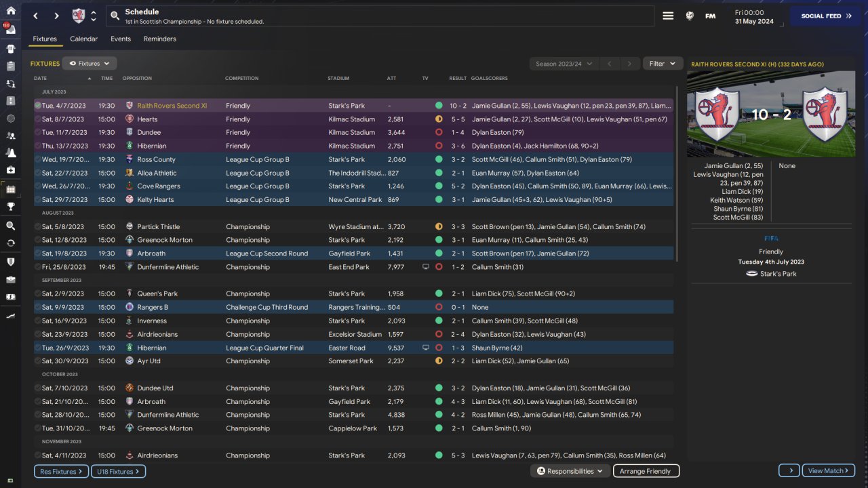This screenshot has width=868, height=488.
Task: Open the medical centre icon in sidebar
Action: 10,170
